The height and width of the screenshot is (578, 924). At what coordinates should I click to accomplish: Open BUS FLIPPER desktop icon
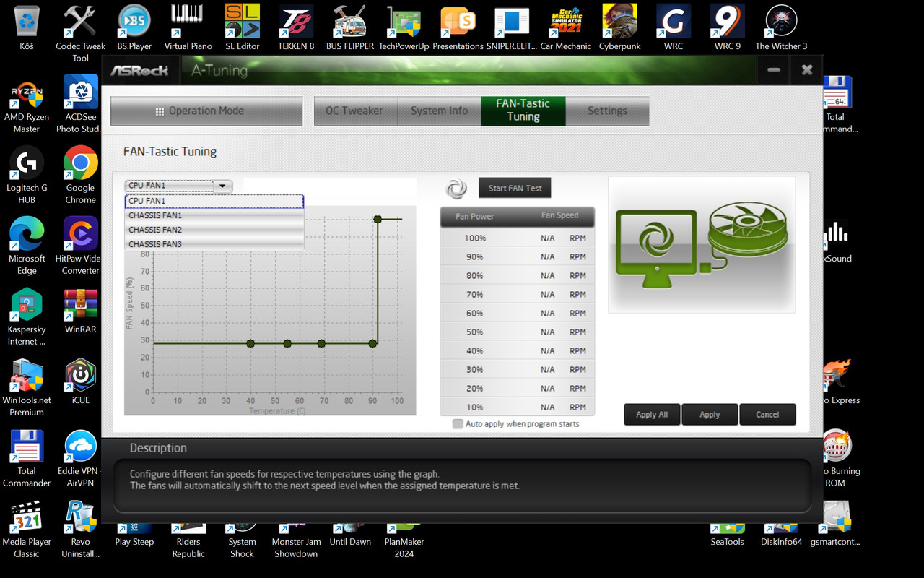(350, 27)
